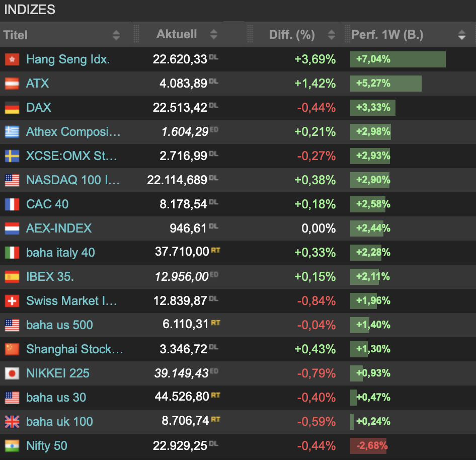Click the Indian flag beside Nifty 50
The width and height of the screenshot is (476, 460).
point(12,446)
